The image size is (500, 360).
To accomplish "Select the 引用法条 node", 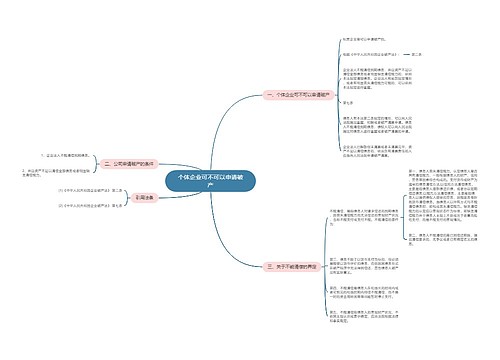I will (144, 198).
